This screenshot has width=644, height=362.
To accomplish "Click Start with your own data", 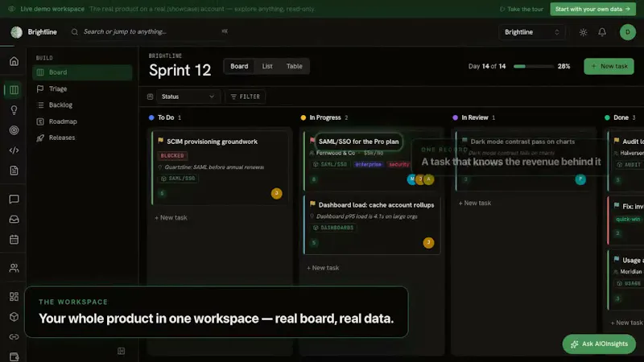I will (592, 9).
